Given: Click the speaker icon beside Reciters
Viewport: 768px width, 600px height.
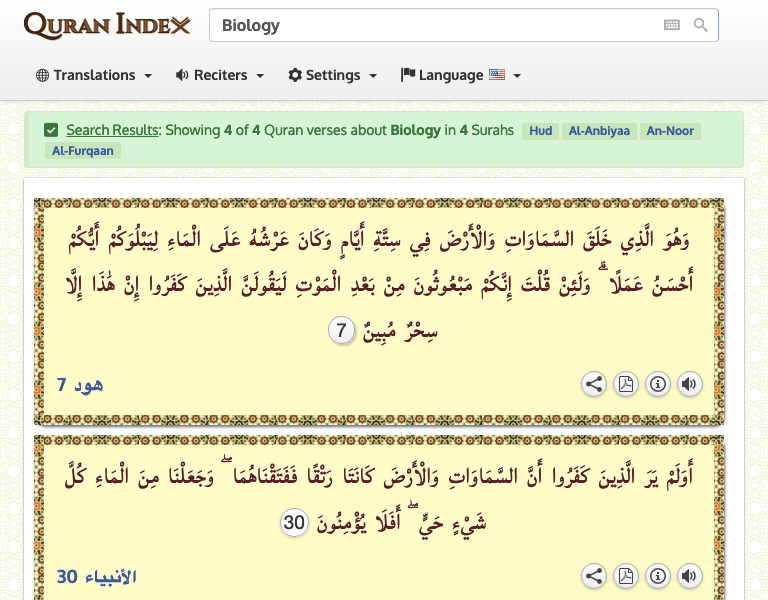Looking at the screenshot, I should pos(182,75).
